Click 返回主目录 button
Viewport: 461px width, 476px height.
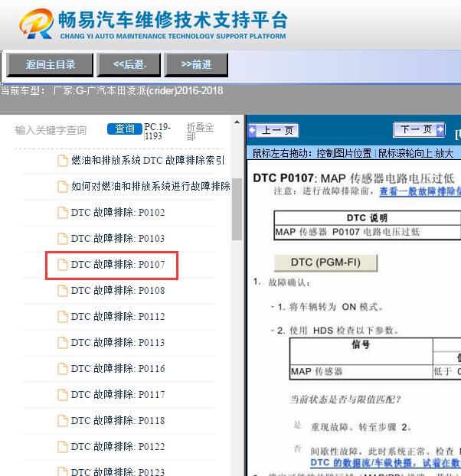[50, 64]
